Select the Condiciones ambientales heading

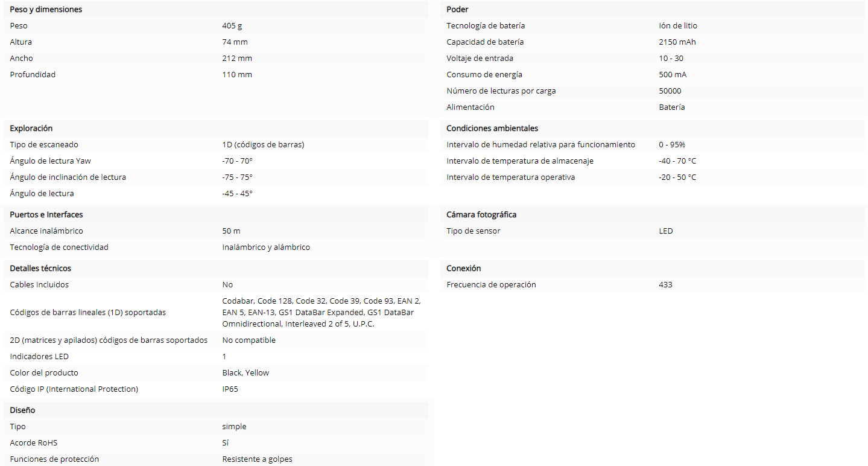pos(492,129)
